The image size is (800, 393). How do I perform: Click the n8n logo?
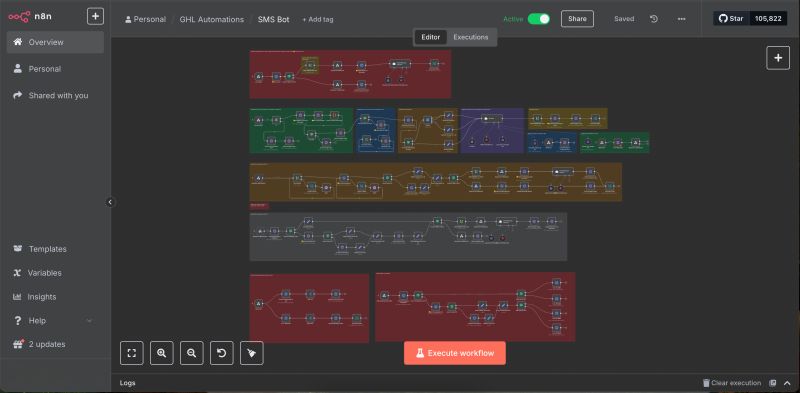[x=30, y=16]
